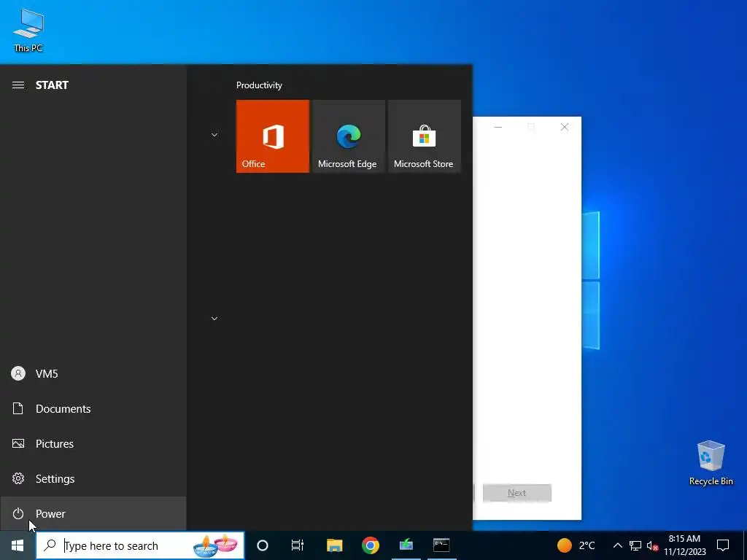Minimize the background dialog window
The width and height of the screenshot is (747, 560).
[x=498, y=127]
